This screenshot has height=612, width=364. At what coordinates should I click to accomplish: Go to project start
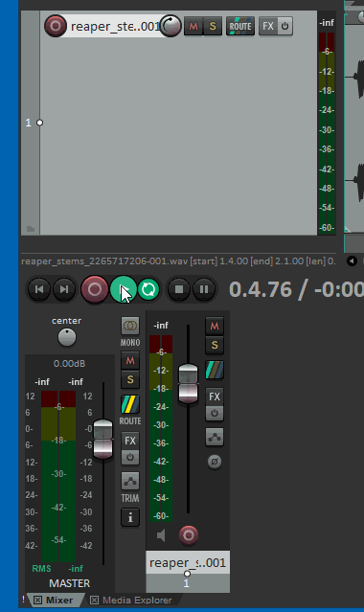click(39, 289)
